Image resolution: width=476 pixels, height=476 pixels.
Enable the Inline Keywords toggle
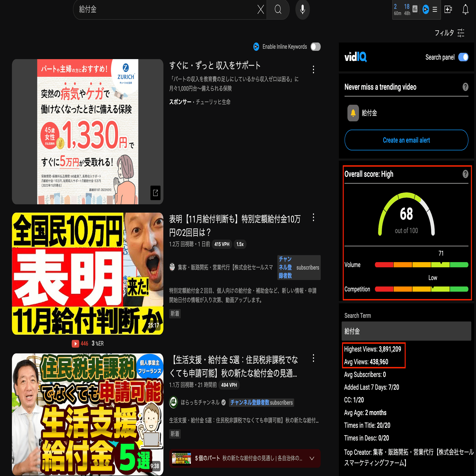(x=315, y=47)
